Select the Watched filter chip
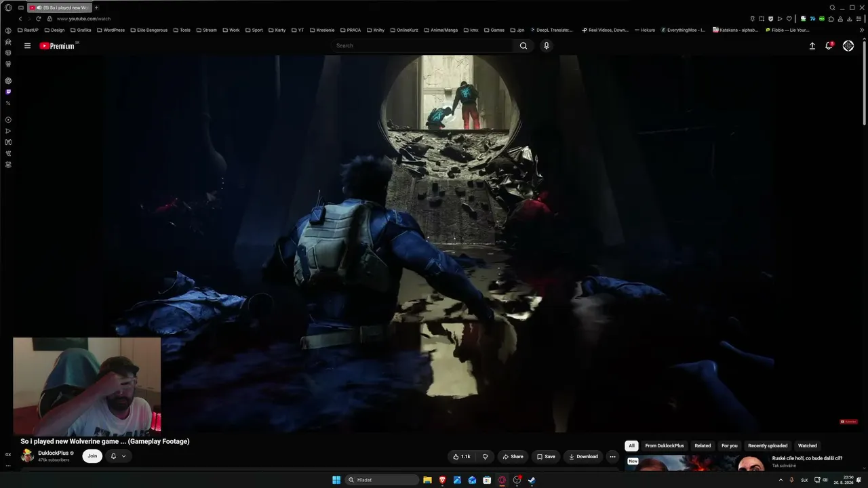Image resolution: width=868 pixels, height=488 pixels. click(x=808, y=446)
